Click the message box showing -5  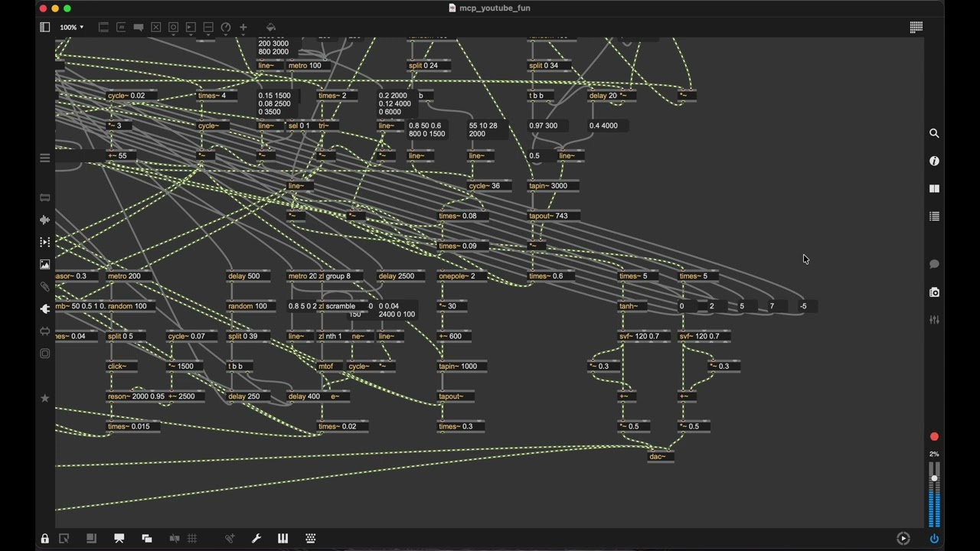(x=808, y=306)
